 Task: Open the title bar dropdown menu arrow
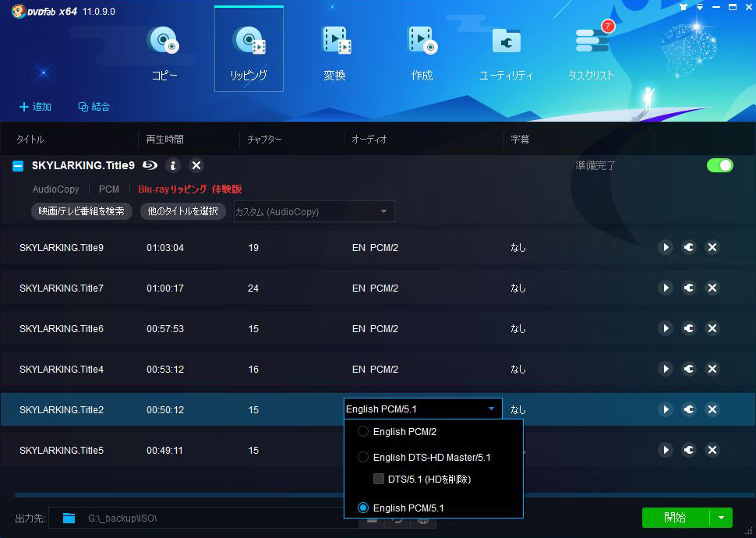[700, 7]
